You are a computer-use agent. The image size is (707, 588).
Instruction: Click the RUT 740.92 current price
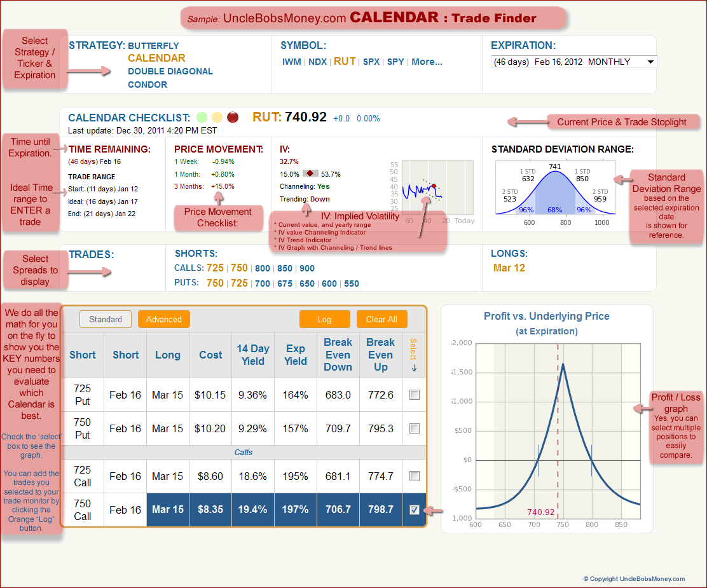[289, 117]
